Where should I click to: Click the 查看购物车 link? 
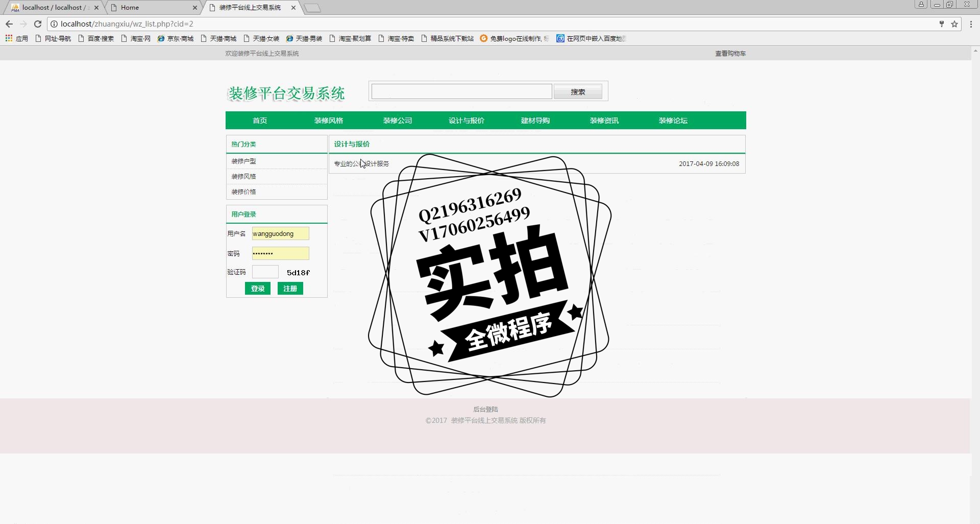pyautogui.click(x=730, y=53)
